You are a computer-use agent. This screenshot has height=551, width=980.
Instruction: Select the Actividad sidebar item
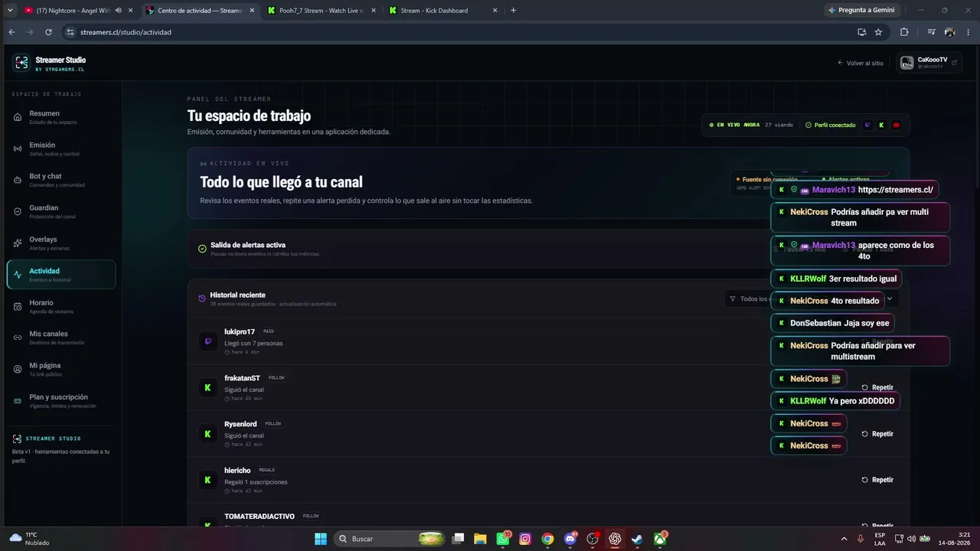point(61,275)
